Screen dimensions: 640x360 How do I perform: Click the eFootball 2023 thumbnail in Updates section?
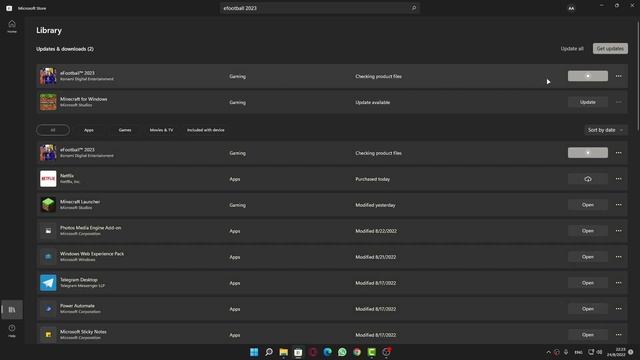pyautogui.click(x=48, y=76)
